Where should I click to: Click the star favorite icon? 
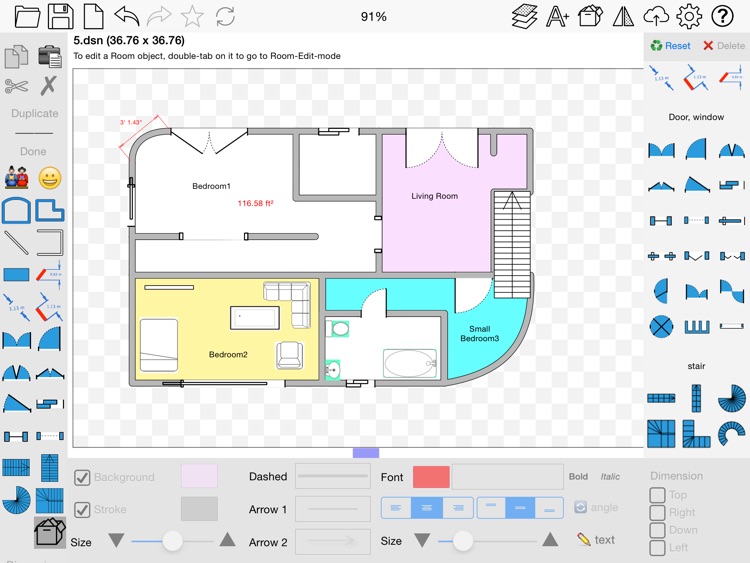pos(192,16)
